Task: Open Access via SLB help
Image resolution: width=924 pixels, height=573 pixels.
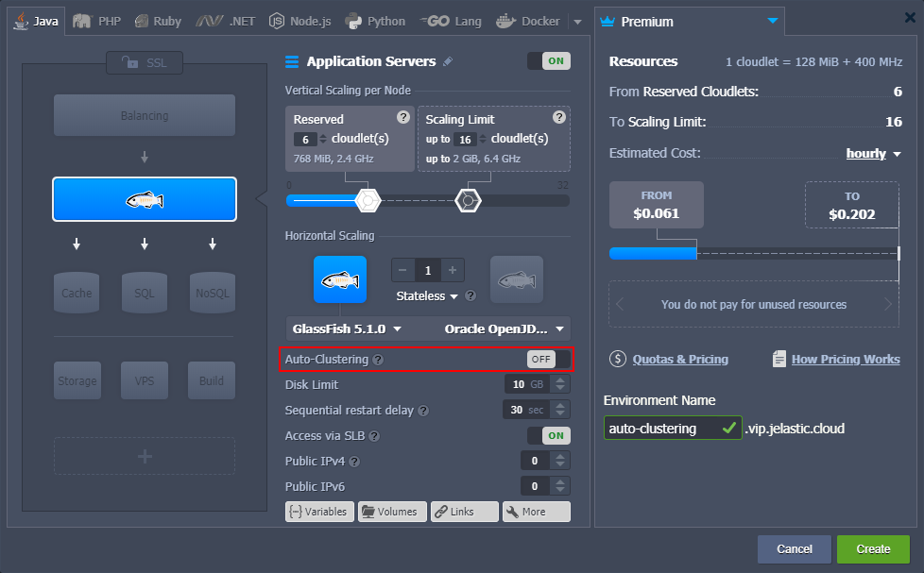Action: (374, 436)
